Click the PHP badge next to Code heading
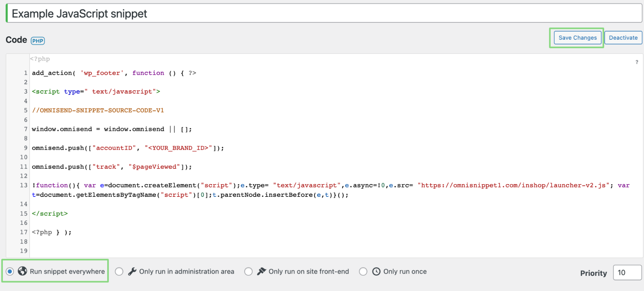The image size is (644, 291). coord(38,40)
